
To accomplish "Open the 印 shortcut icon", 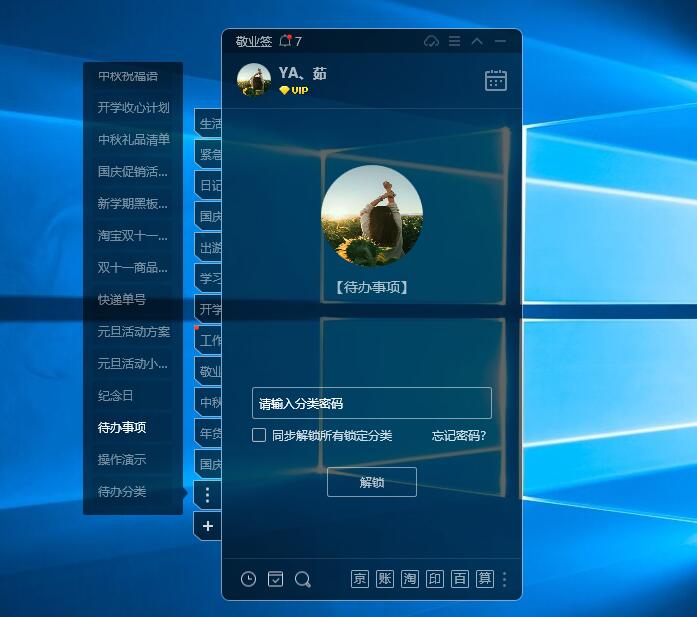I will coord(435,579).
